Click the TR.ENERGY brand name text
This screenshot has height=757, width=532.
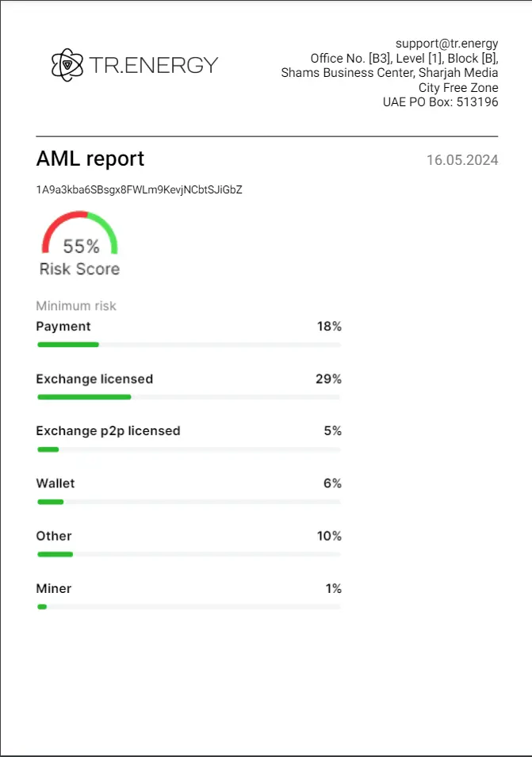[154, 65]
